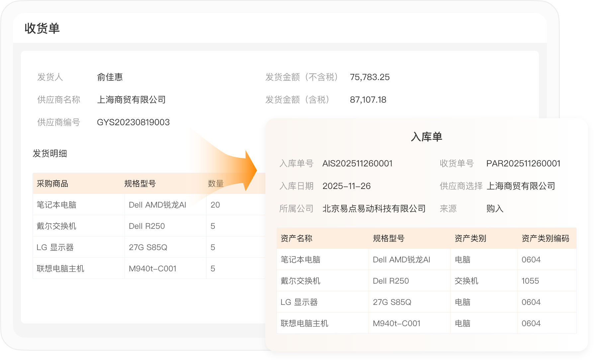Click the 资产类别编码 column header
Viewport: 598px width, 364px height.
tap(545, 238)
